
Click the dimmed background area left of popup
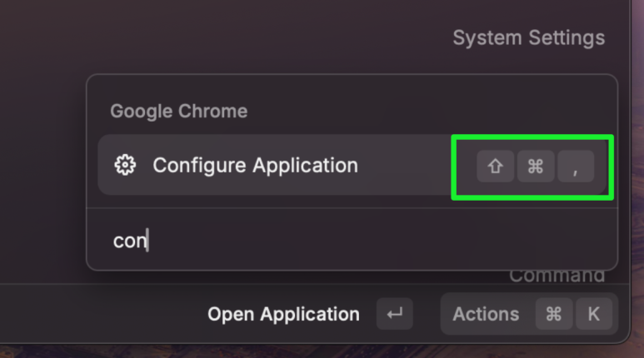click(x=42, y=164)
